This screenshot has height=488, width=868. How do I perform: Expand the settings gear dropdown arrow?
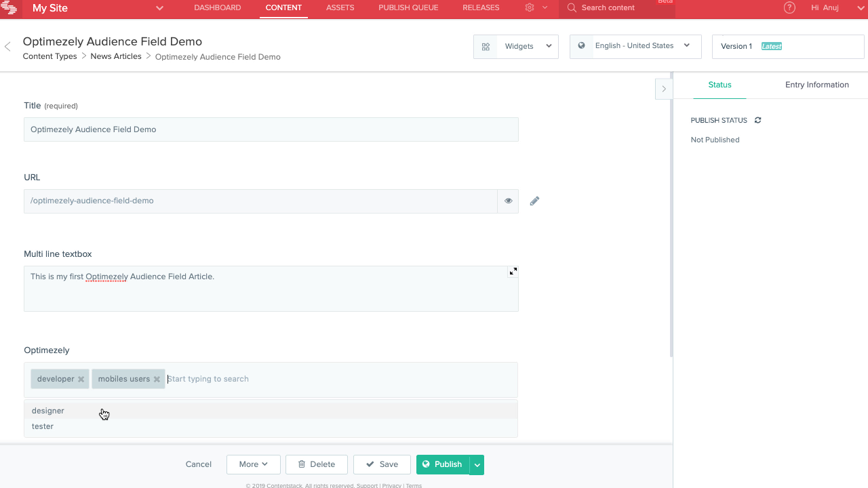pyautogui.click(x=545, y=8)
